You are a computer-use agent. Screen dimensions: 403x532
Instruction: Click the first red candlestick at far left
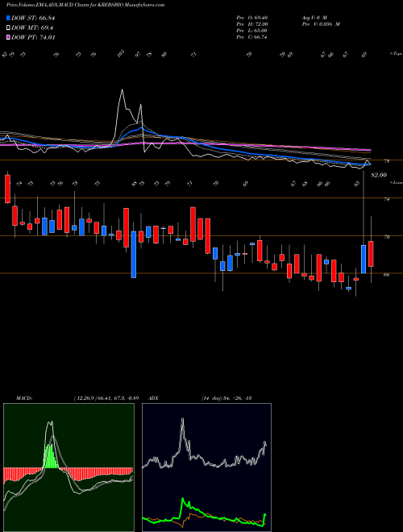click(x=7, y=189)
